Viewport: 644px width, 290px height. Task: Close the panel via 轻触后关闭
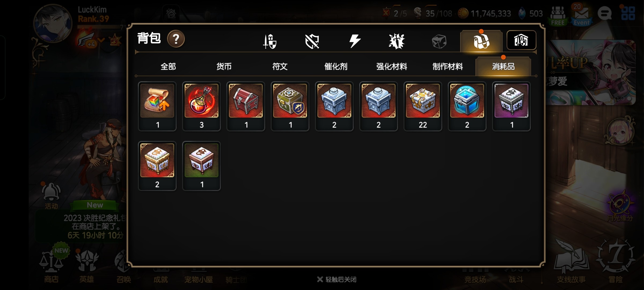(x=337, y=280)
